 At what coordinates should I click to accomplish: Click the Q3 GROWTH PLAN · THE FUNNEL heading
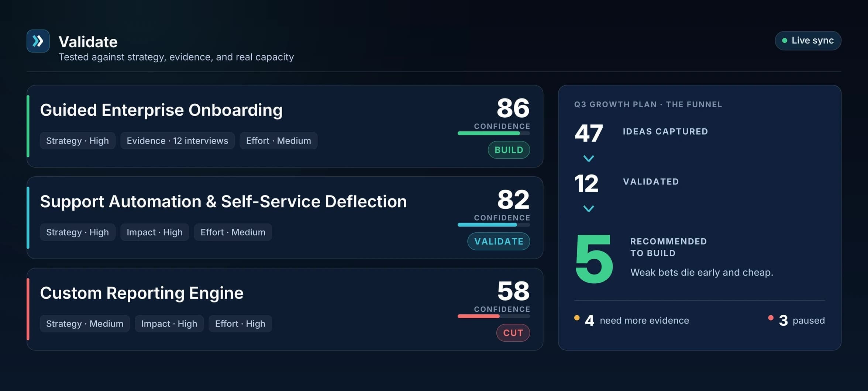(x=648, y=104)
